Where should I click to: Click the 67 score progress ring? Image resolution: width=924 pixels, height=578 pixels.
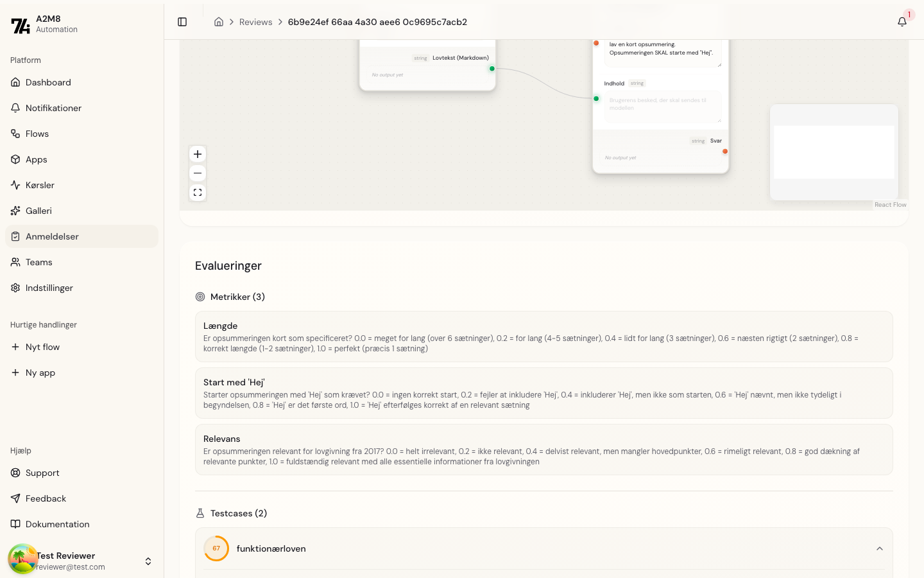216,548
